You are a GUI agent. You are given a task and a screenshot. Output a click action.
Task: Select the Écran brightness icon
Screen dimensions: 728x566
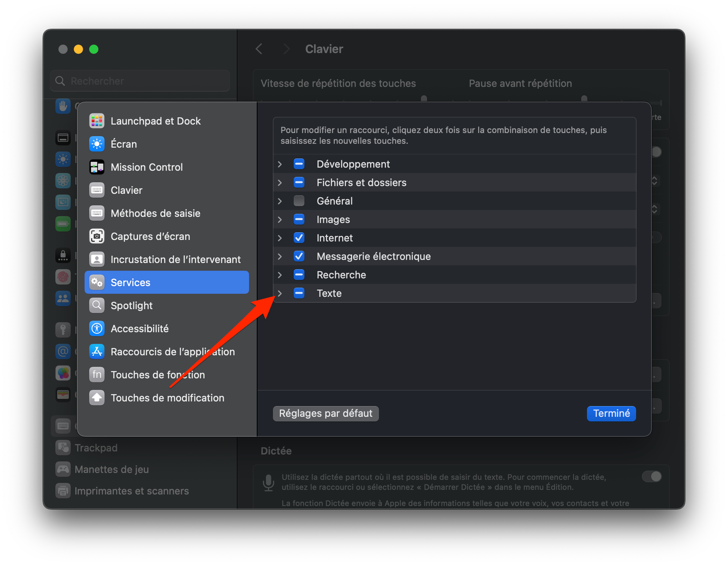97,144
